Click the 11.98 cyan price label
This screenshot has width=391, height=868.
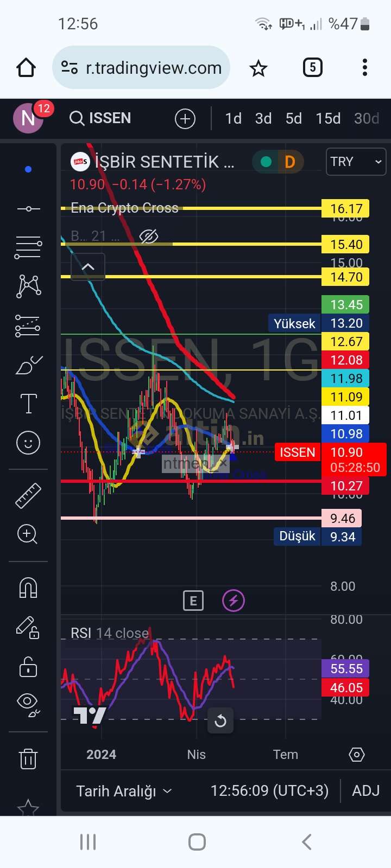tap(346, 379)
